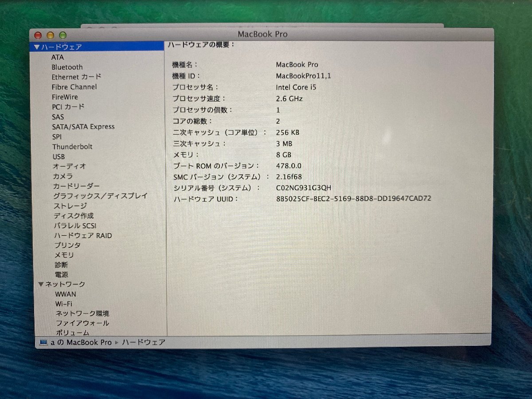Click the 機種名 label

click(185, 65)
